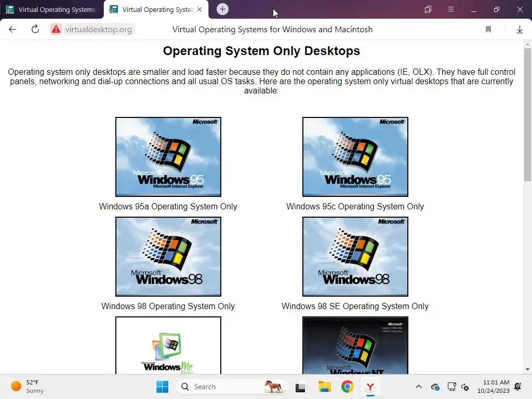Reload the page with the refresh icon
Image resolution: width=532 pixels, height=399 pixels.
35,29
